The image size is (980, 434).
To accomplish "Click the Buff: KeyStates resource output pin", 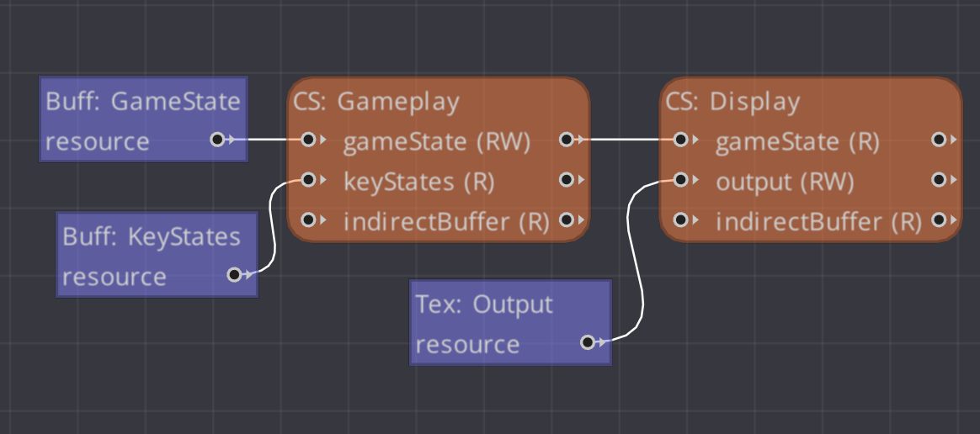I will coord(234,274).
